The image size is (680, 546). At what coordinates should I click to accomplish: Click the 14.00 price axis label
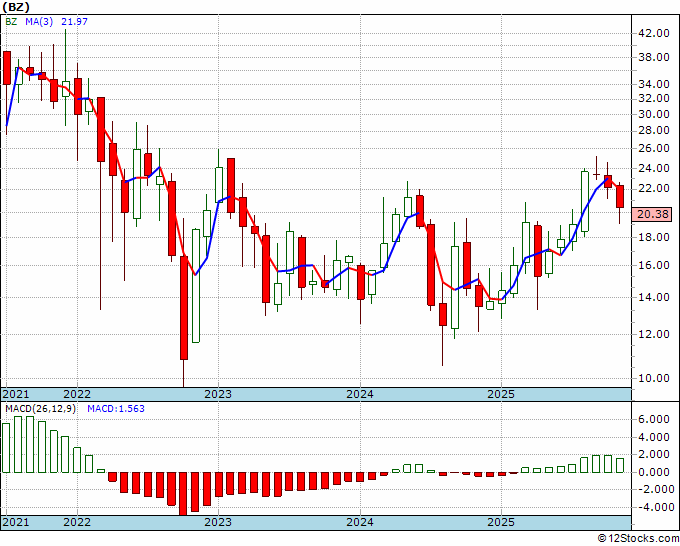(x=654, y=298)
